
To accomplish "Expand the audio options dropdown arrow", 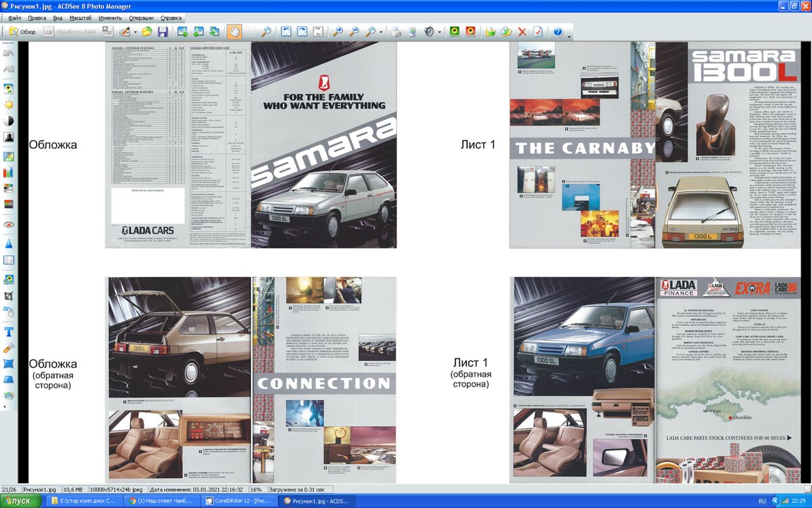I will (x=440, y=32).
